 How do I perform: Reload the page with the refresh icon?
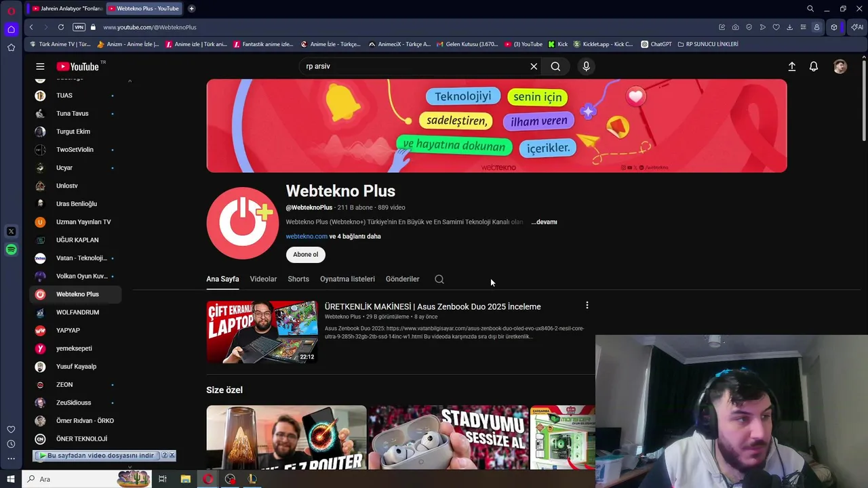pos(61,27)
